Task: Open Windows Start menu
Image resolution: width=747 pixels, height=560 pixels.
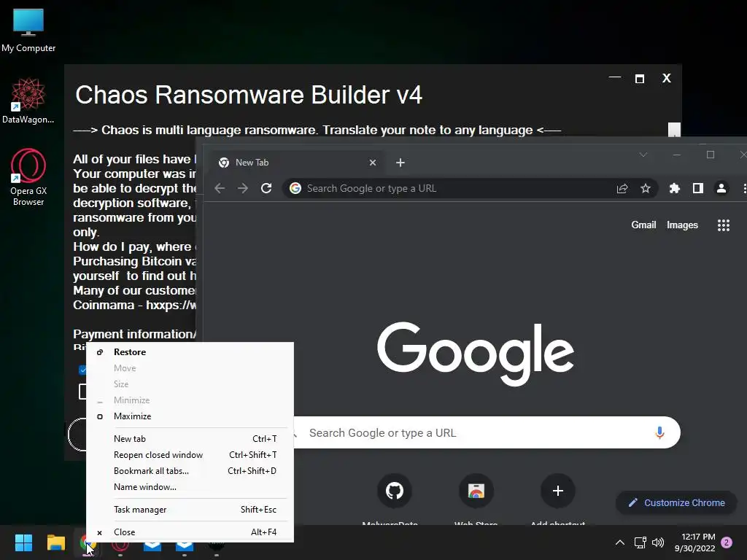Action: (x=23, y=542)
